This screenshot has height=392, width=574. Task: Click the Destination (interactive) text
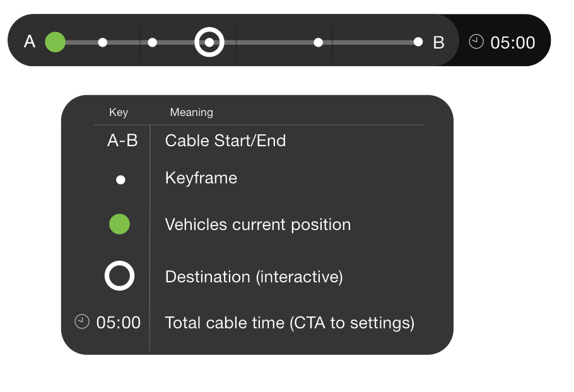(x=254, y=277)
